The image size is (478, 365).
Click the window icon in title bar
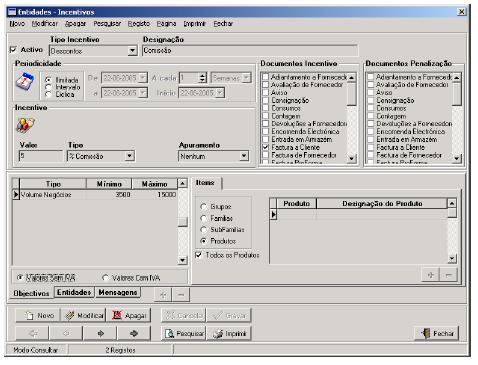pos(12,12)
